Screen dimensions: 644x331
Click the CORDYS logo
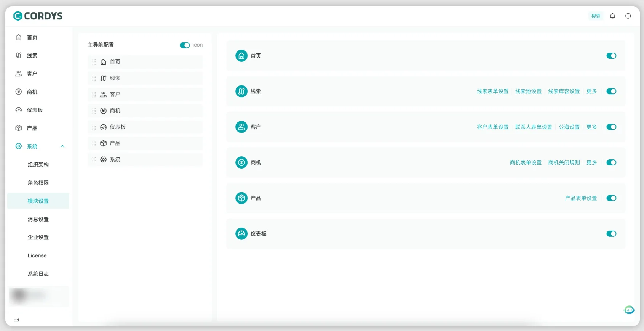click(38, 16)
